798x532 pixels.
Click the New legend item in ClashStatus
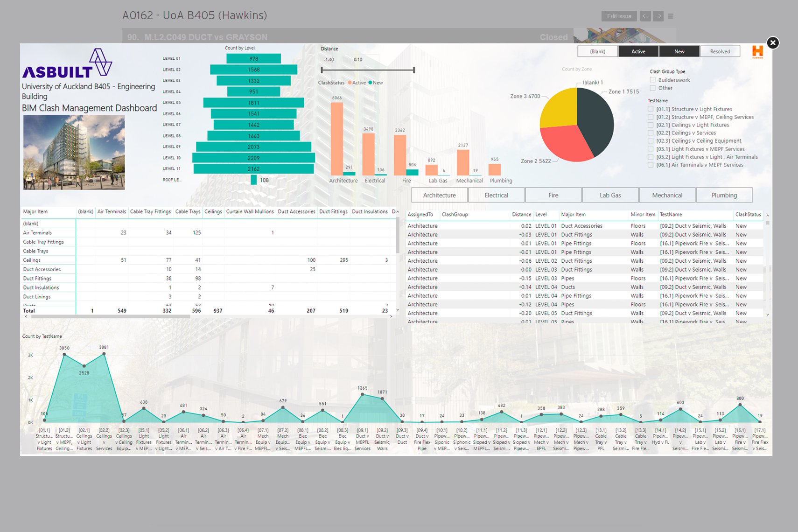tap(376, 83)
